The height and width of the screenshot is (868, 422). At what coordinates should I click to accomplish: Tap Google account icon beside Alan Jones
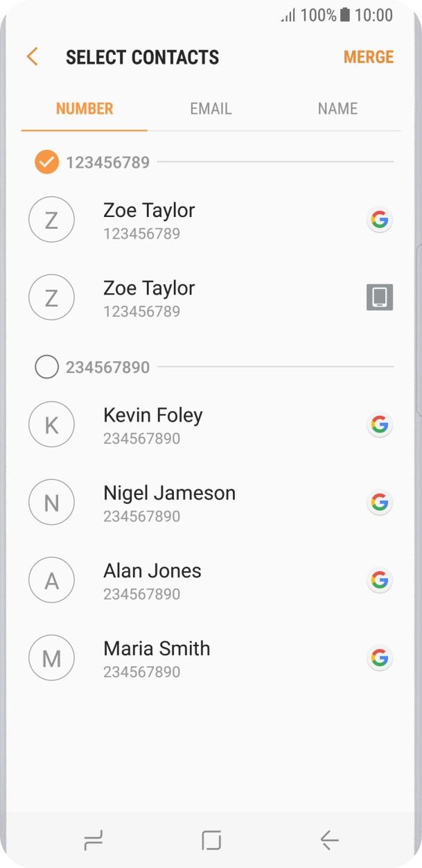[379, 580]
